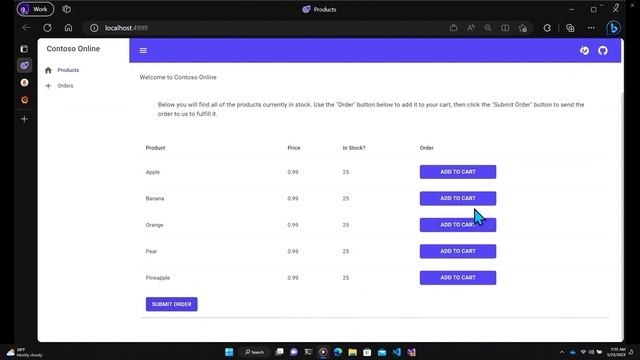Open the shopping bag icon in address bar
The height and width of the screenshot is (360, 640).
pyautogui.click(x=453, y=28)
